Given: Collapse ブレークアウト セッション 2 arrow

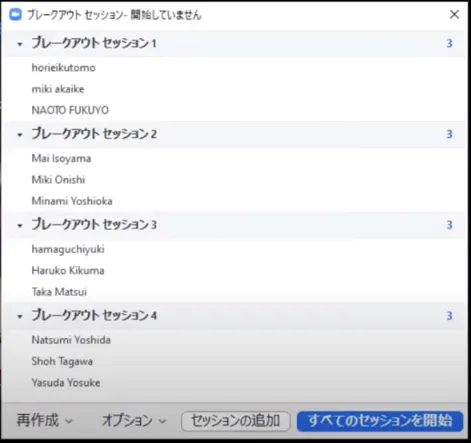Looking at the screenshot, I should (20, 135).
